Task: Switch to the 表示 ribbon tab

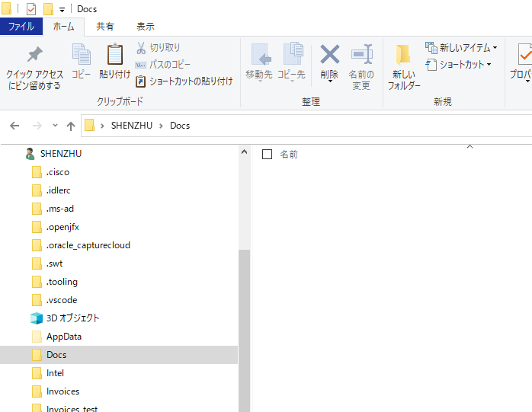Action: click(146, 27)
